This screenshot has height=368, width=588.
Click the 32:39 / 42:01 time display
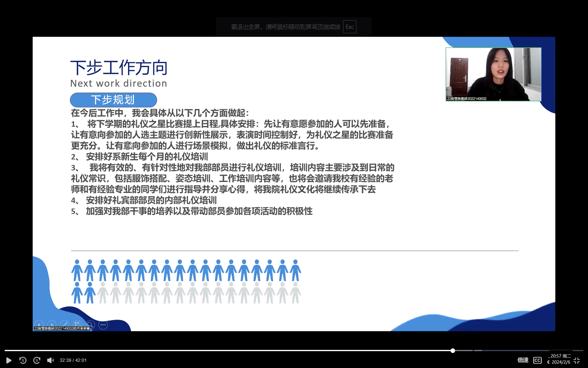pos(73,360)
